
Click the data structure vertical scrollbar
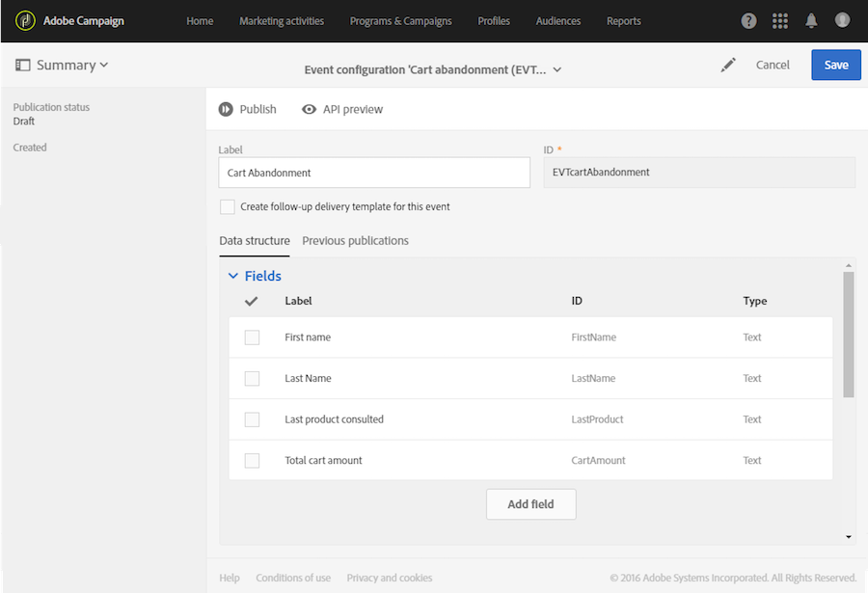pyautogui.click(x=849, y=334)
